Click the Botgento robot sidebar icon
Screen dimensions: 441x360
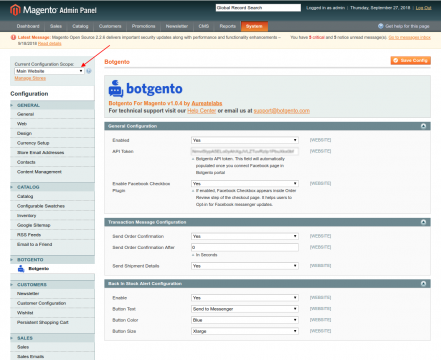pos(21,268)
